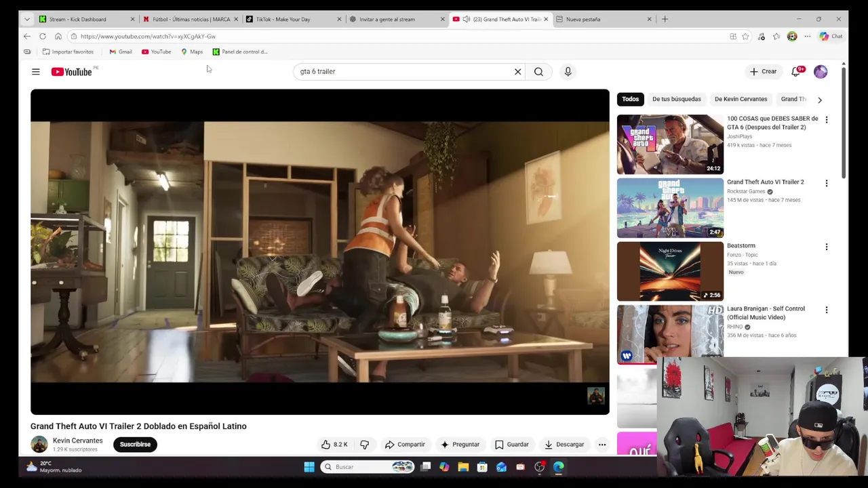This screenshot has height=488, width=868.
Task: Select the Todos filter chip
Action: pyautogui.click(x=630, y=99)
